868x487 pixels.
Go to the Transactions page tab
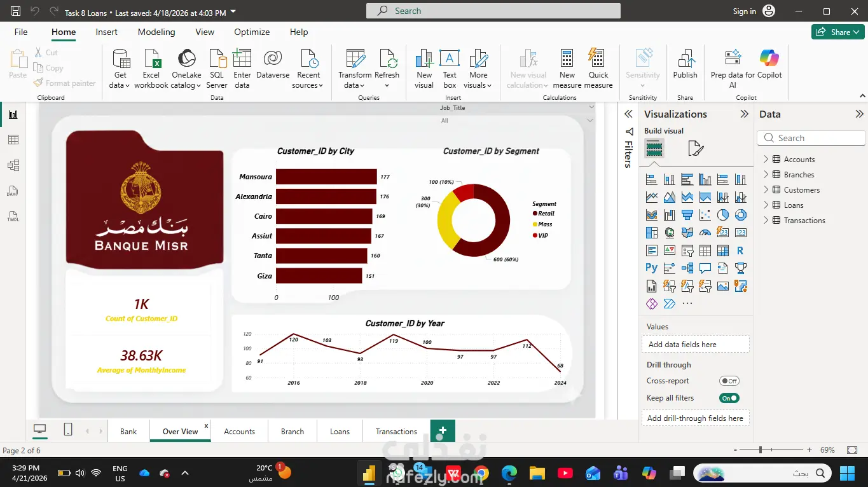click(396, 431)
